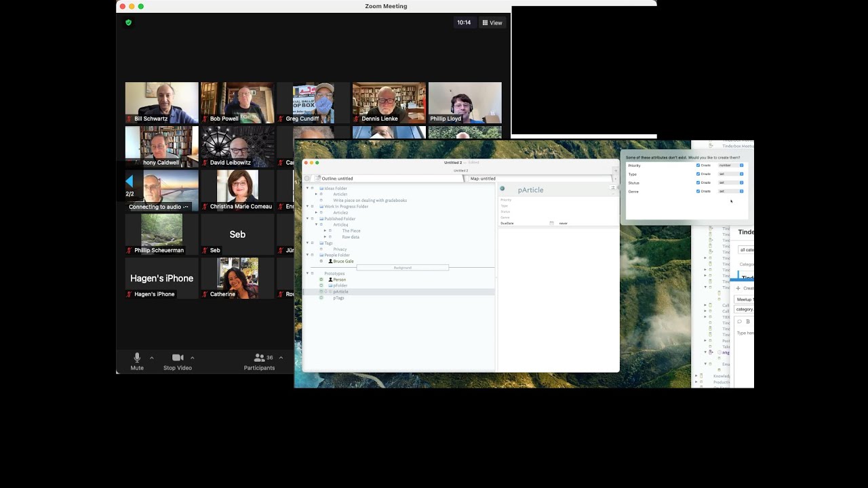The image size is (868, 488).
Task: Click the round badge next to pArticle title
Action: click(x=502, y=188)
